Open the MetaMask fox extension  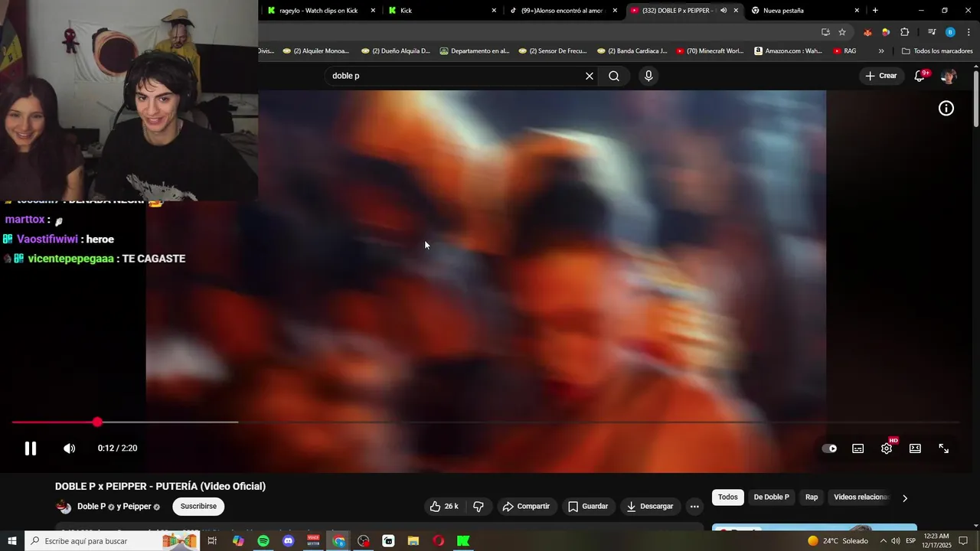tap(867, 32)
